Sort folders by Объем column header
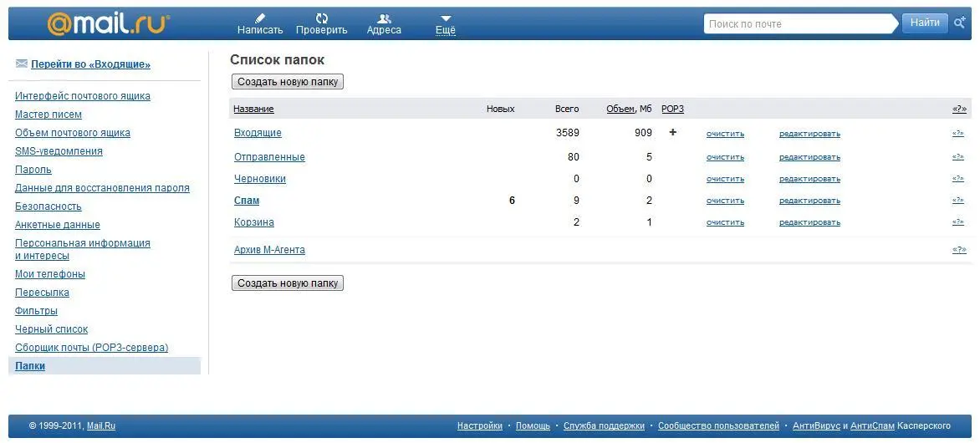Viewport: 980px width, 443px height. coord(620,109)
